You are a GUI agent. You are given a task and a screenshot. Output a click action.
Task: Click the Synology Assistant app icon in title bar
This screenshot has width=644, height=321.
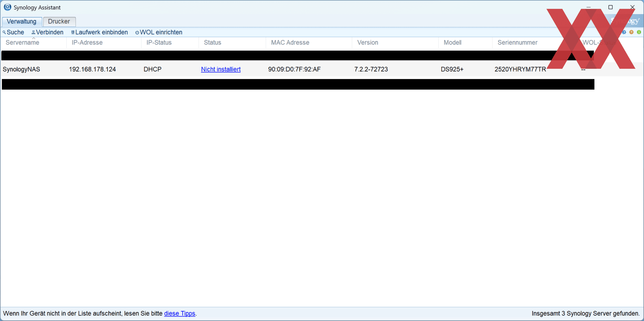coord(7,7)
